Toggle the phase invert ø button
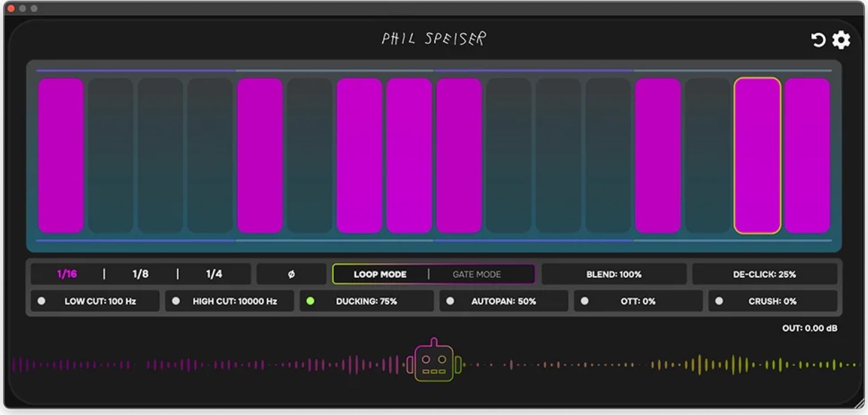The image size is (868, 415). [291, 274]
